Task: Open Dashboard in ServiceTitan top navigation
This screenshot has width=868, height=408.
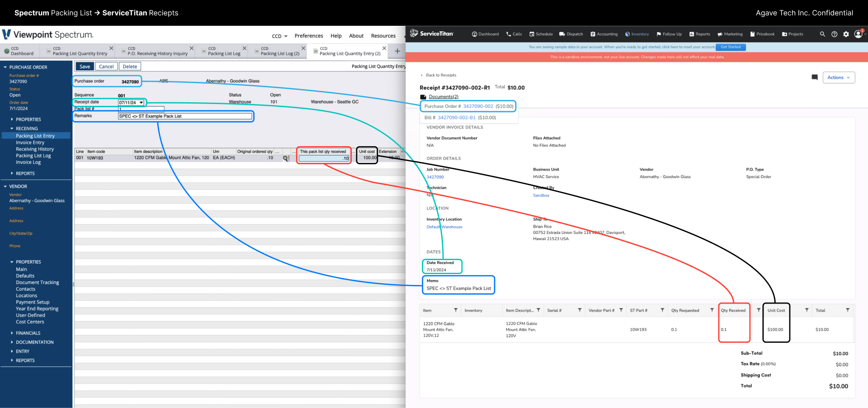Action: click(485, 34)
